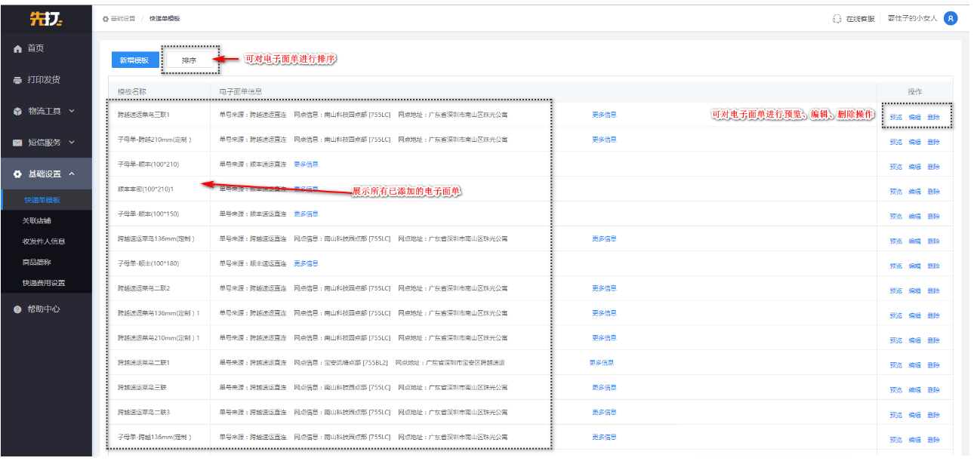
Task: Click the printer icon beside 打印发货
Action: click(x=18, y=80)
